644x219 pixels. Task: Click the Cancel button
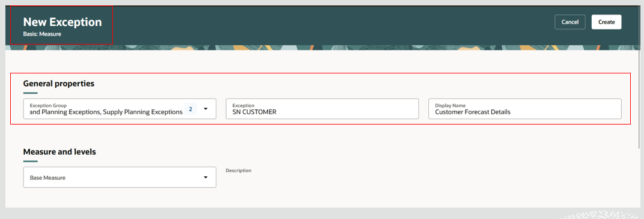pos(570,22)
